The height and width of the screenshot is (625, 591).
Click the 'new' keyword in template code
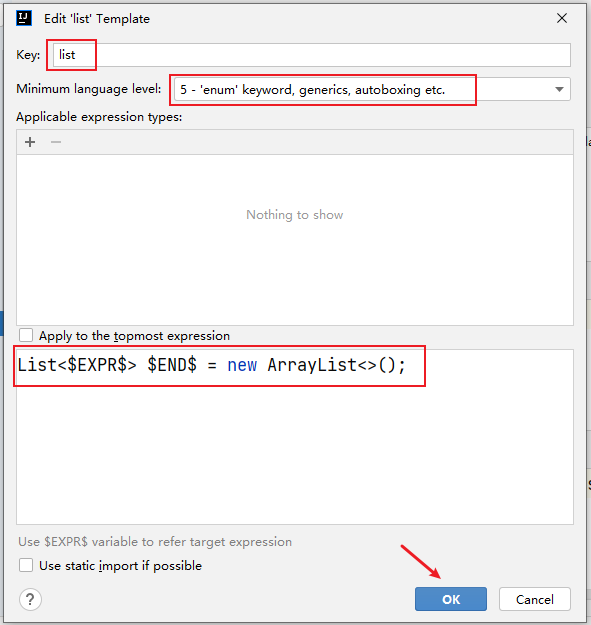[242, 365]
